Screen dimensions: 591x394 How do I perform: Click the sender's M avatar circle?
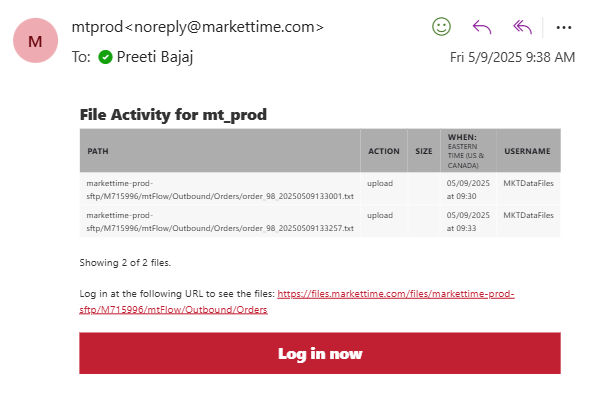click(x=35, y=40)
